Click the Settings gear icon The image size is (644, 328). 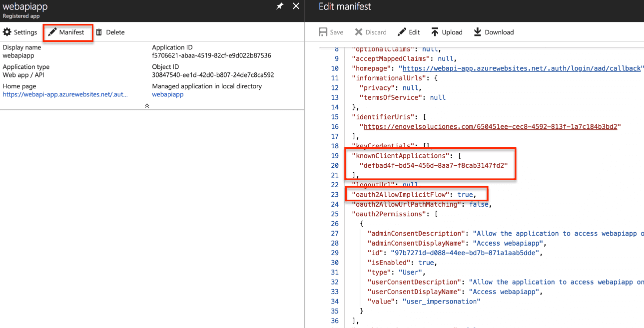click(7, 32)
